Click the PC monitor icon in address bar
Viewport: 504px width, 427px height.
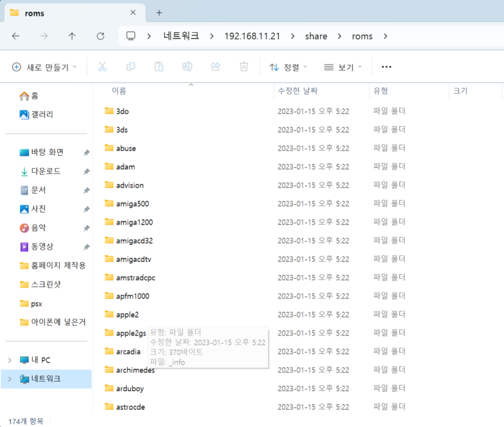131,36
